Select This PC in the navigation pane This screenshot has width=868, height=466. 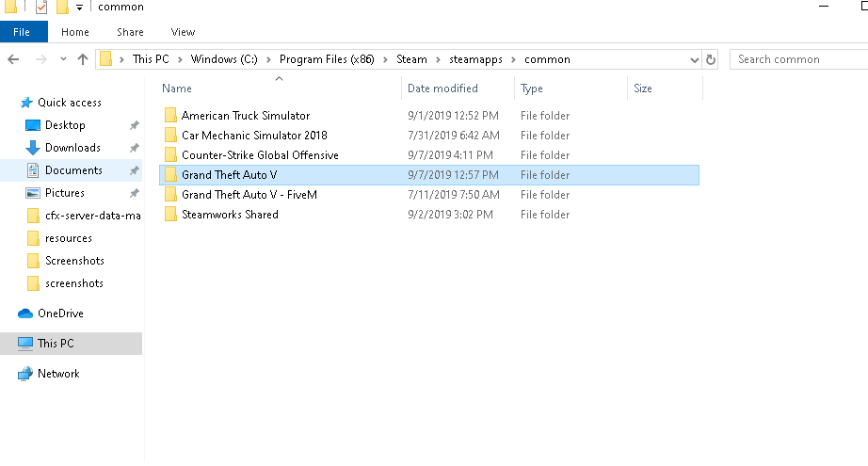click(71, 344)
